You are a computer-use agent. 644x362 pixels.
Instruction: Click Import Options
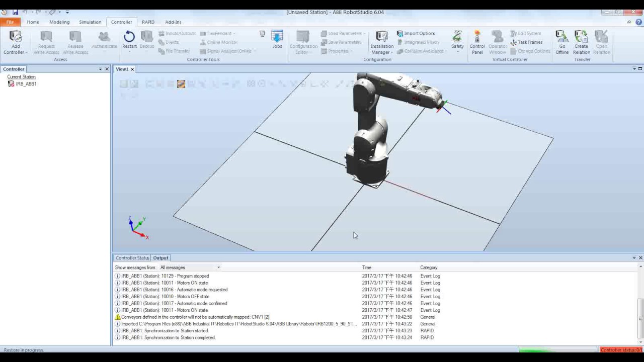click(x=416, y=34)
